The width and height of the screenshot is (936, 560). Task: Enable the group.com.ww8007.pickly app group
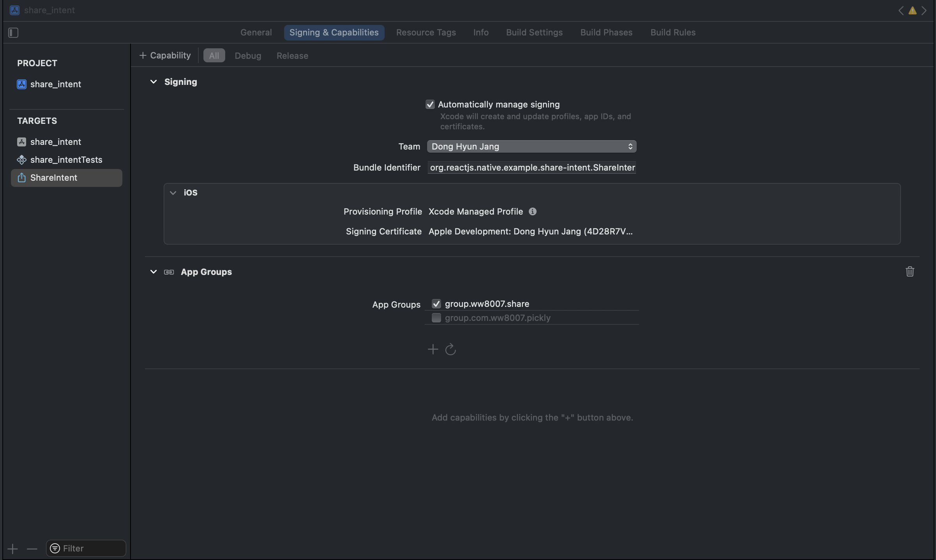tap(436, 318)
